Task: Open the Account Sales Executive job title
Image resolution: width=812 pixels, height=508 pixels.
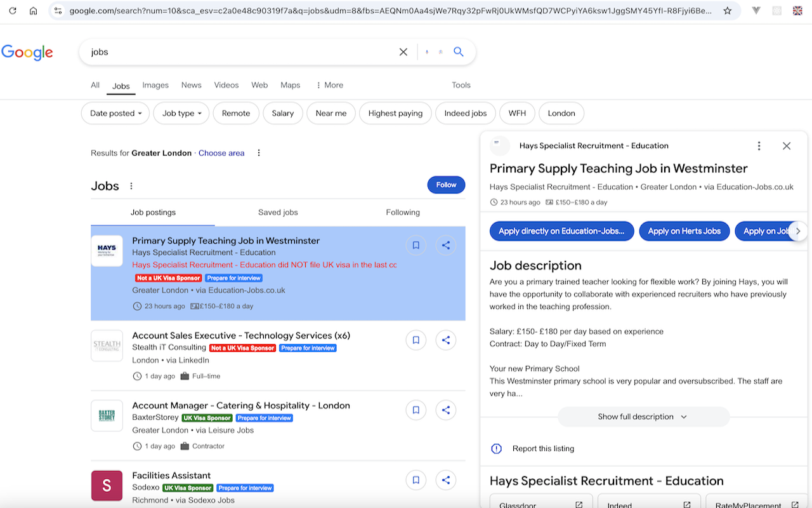Action: pos(241,335)
